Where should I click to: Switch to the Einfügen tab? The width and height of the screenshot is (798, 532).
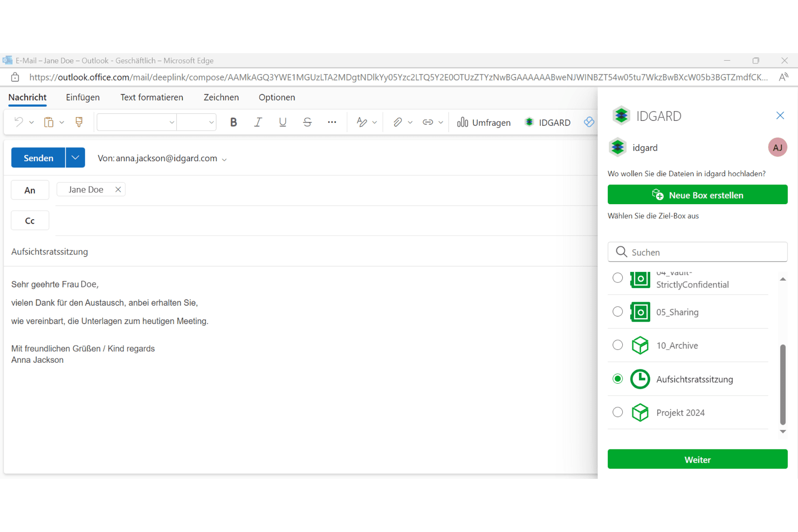point(83,97)
